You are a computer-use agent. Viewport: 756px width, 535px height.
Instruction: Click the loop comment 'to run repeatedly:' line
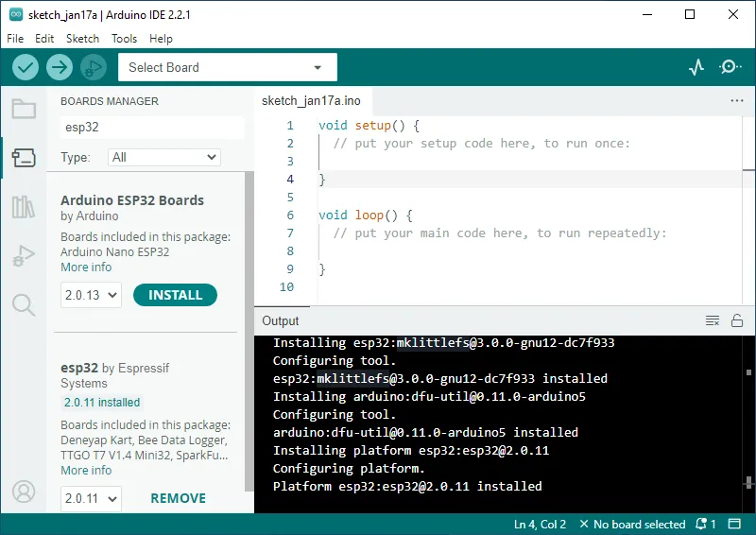tap(500, 233)
